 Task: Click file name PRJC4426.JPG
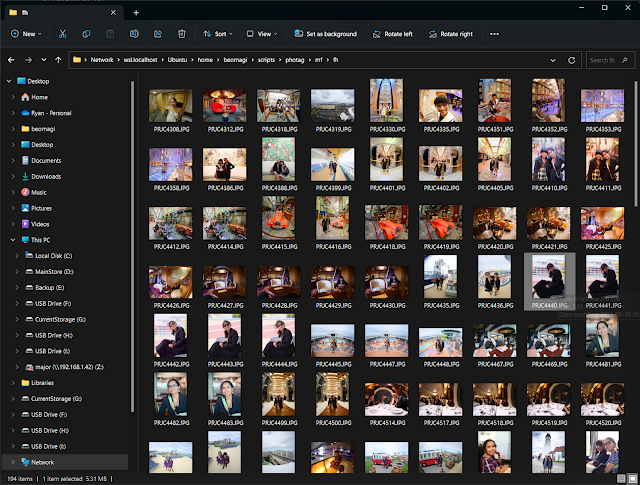tap(171, 306)
